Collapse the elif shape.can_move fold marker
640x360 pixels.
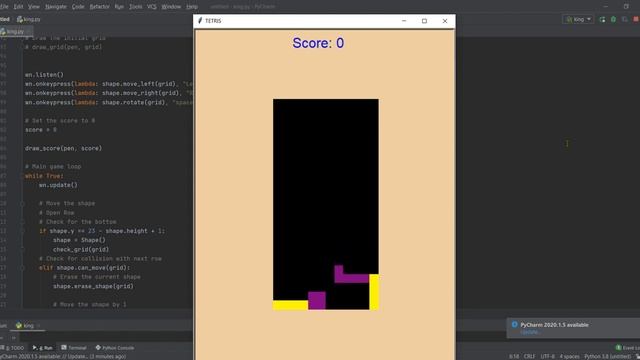tap(22, 268)
